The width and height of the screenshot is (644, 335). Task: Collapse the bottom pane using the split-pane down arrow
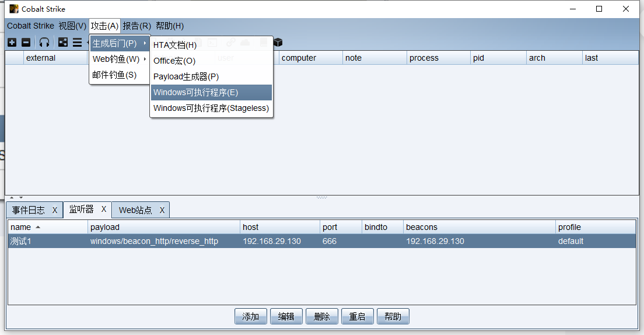(21, 198)
